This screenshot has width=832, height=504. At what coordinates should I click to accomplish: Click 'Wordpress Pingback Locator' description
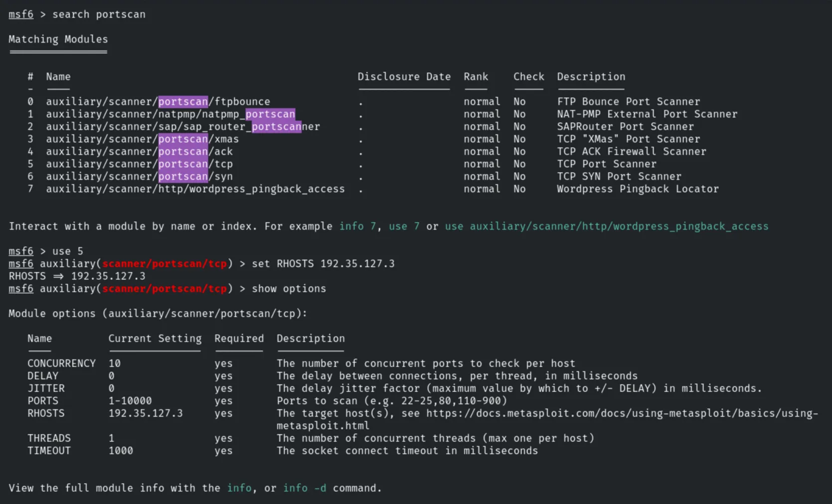(x=638, y=189)
